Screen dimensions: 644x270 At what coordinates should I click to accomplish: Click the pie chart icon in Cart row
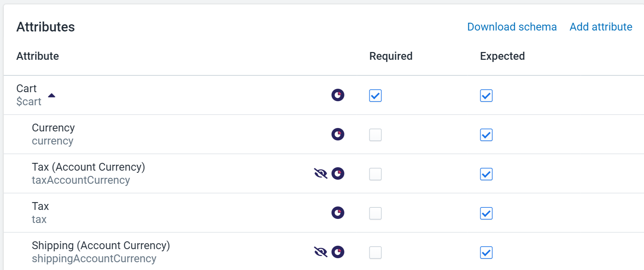coord(338,95)
